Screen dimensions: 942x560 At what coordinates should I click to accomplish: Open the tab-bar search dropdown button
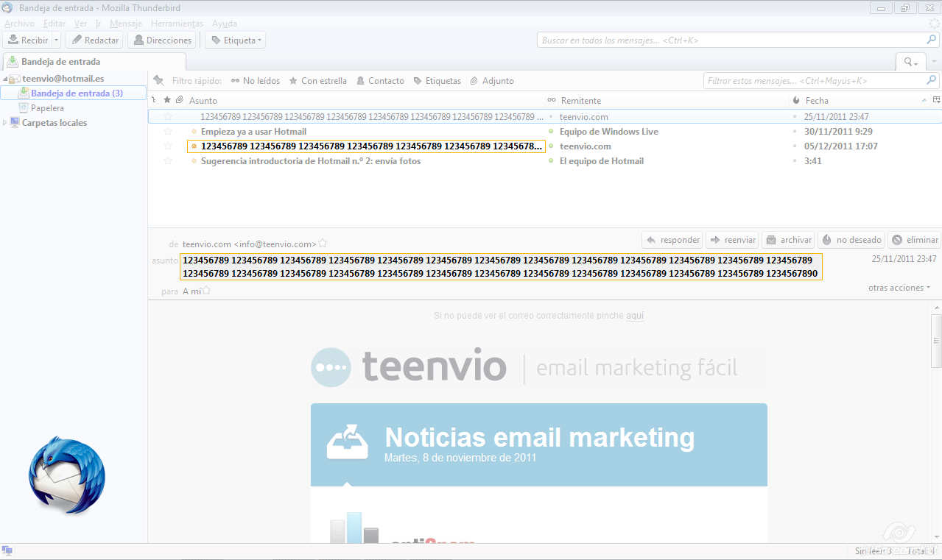click(x=911, y=62)
